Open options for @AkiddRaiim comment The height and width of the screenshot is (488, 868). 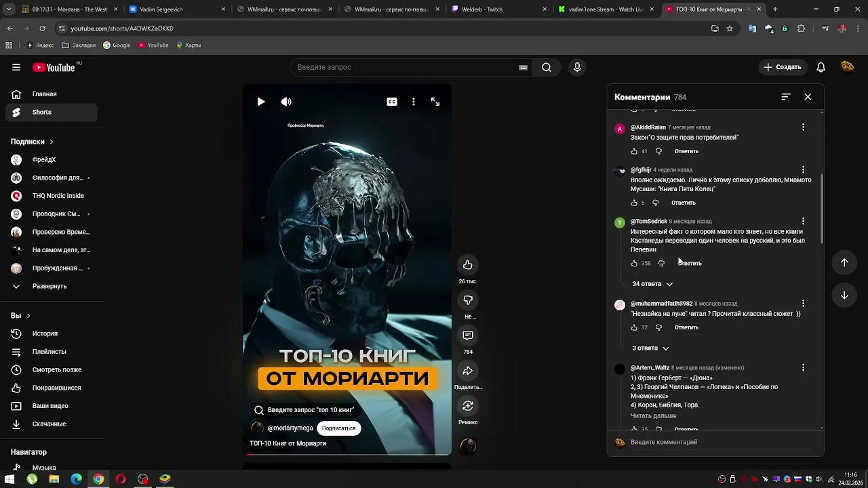click(x=803, y=127)
